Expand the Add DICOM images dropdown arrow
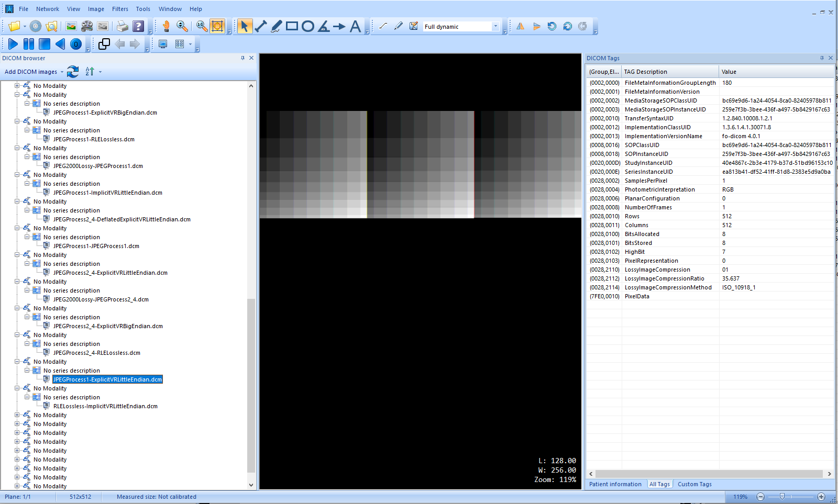The width and height of the screenshot is (838, 504). click(61, 72)
